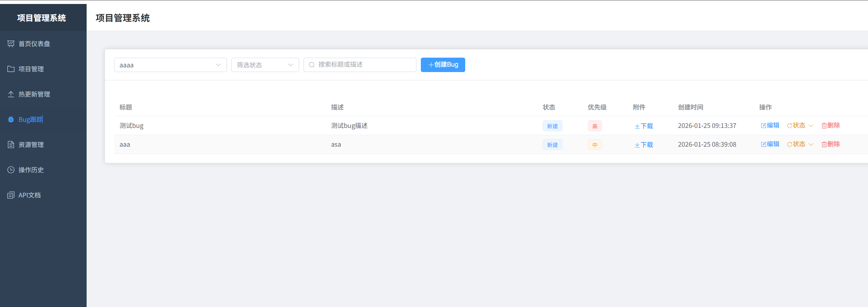Expand the 筛选状态 filter dropdown
This screenshot has width=868, height=307.
click(x=265, y=65)
